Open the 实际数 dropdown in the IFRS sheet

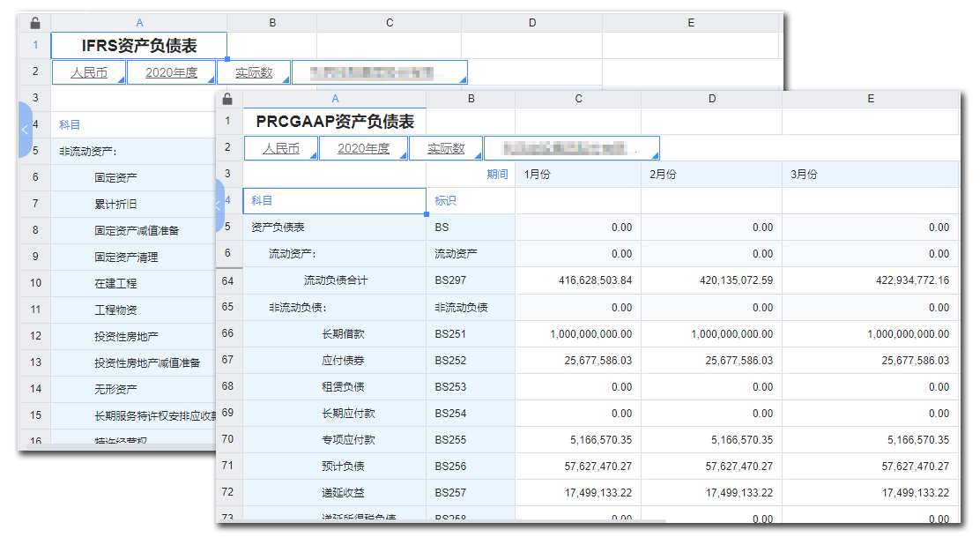click(x=254, y=72)
